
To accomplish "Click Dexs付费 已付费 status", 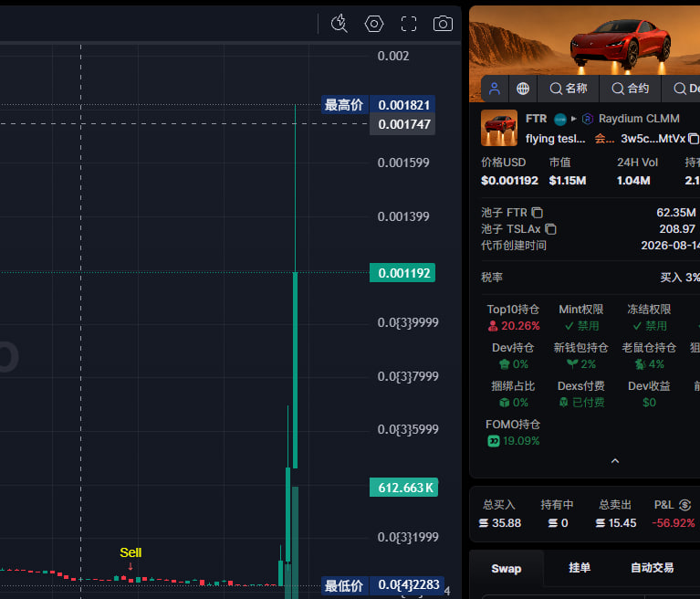I will 581,403.
